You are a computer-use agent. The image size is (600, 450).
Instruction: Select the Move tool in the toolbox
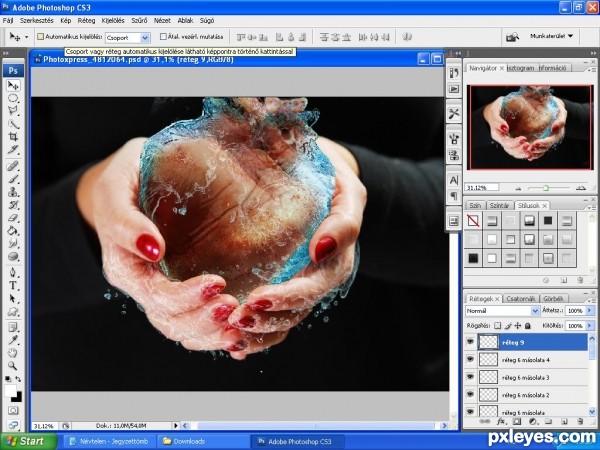click(x=13, y=85)
